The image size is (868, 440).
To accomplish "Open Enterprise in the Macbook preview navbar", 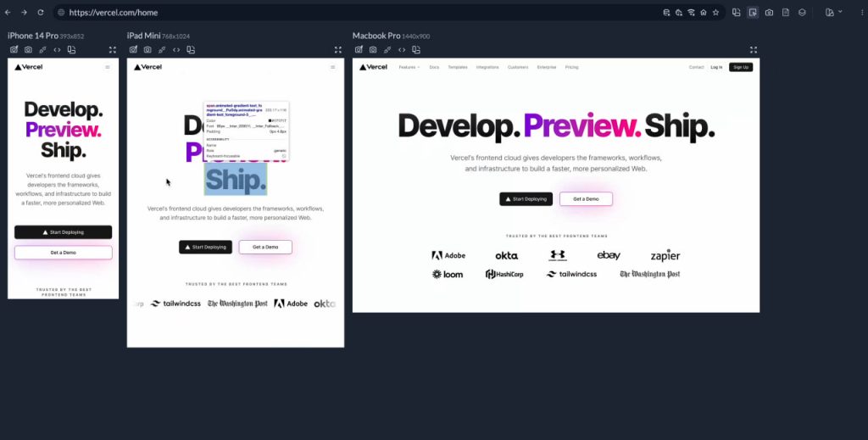I will click(x=547, y=67).
